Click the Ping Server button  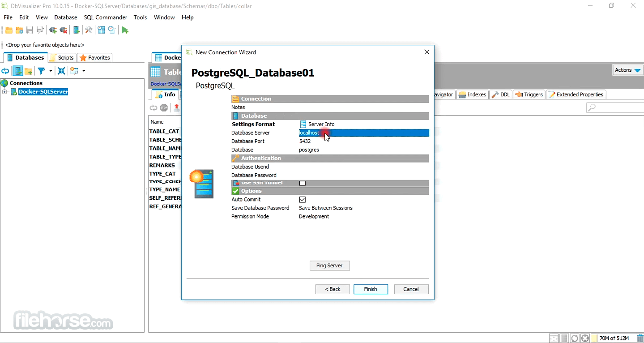[329, 266]
